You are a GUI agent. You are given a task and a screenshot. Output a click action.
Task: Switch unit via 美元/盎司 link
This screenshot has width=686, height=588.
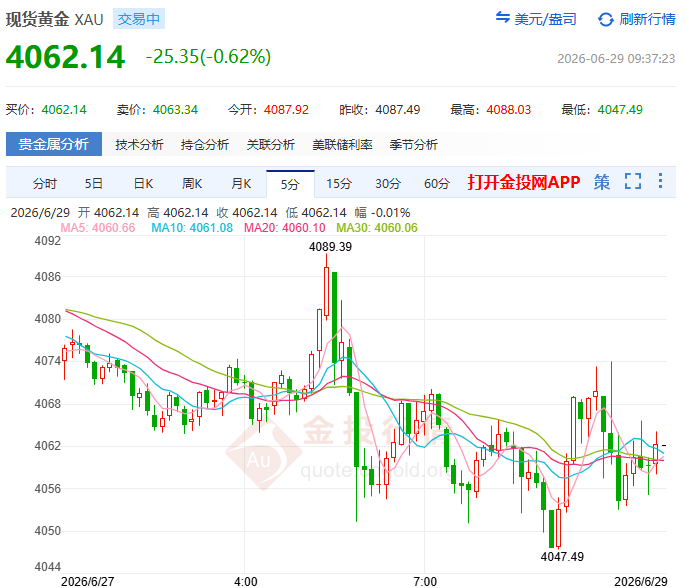(545, 19)
